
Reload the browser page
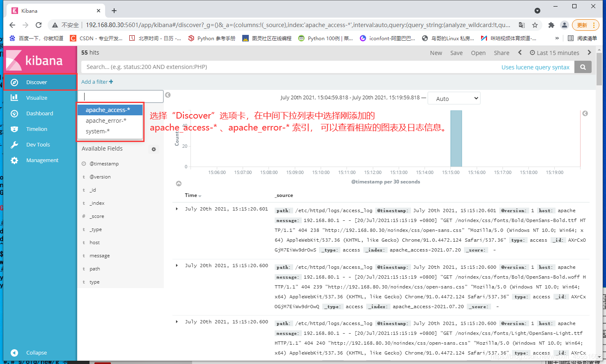tap(39, 25)
